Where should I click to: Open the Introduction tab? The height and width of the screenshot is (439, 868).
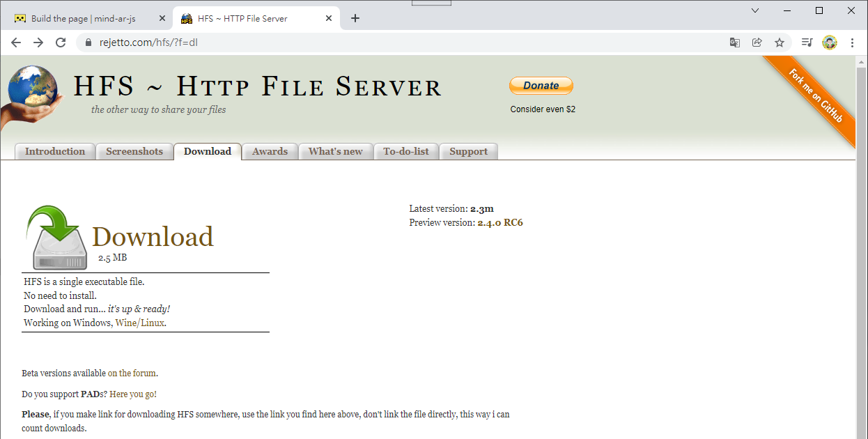pos(55,151)
